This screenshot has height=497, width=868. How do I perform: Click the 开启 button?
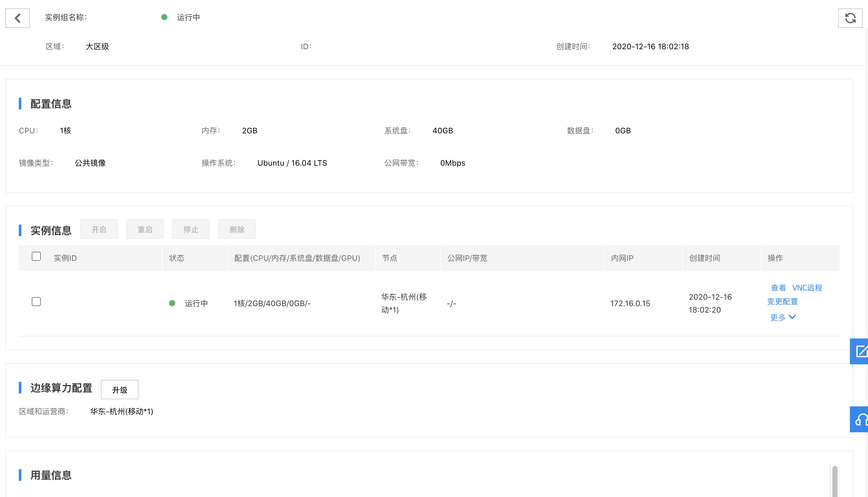pos(99,229)
